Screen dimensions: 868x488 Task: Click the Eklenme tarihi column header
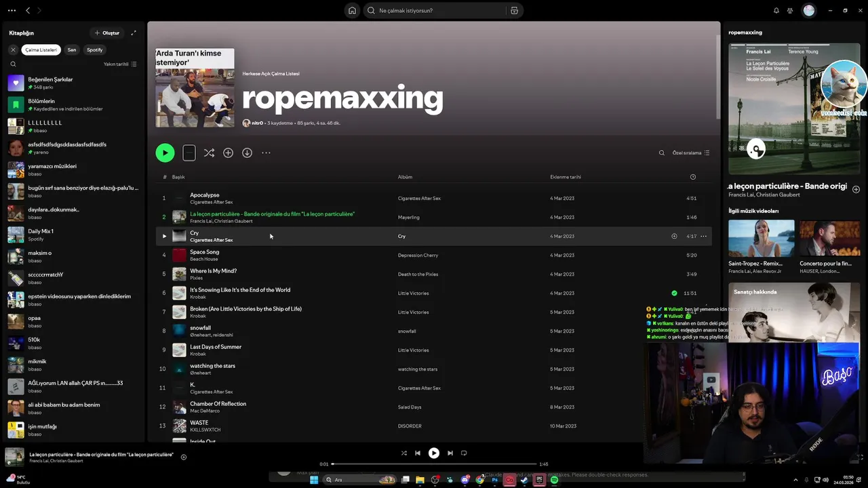tap(566, 177)
